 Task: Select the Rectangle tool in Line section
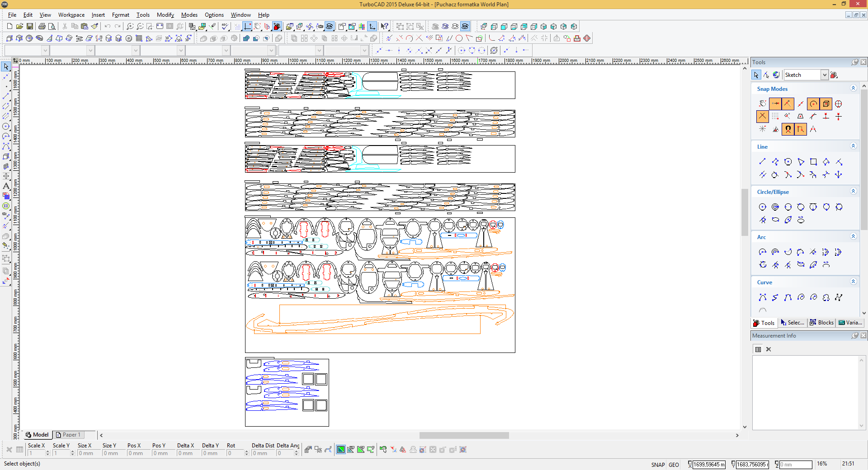[x=813, y=162]
